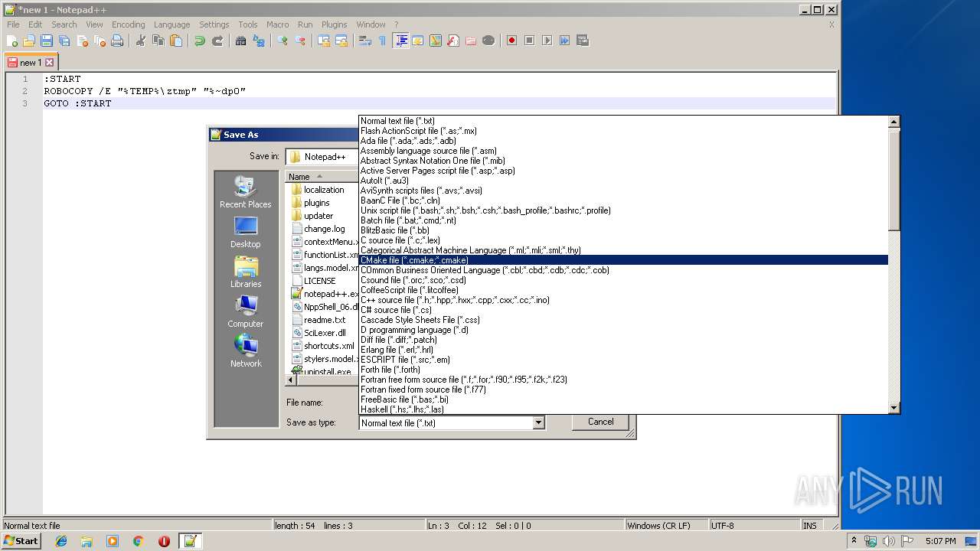The image size is (980, 551).
Task: Click the Paste clipboard icon
Action: [175, 41]
